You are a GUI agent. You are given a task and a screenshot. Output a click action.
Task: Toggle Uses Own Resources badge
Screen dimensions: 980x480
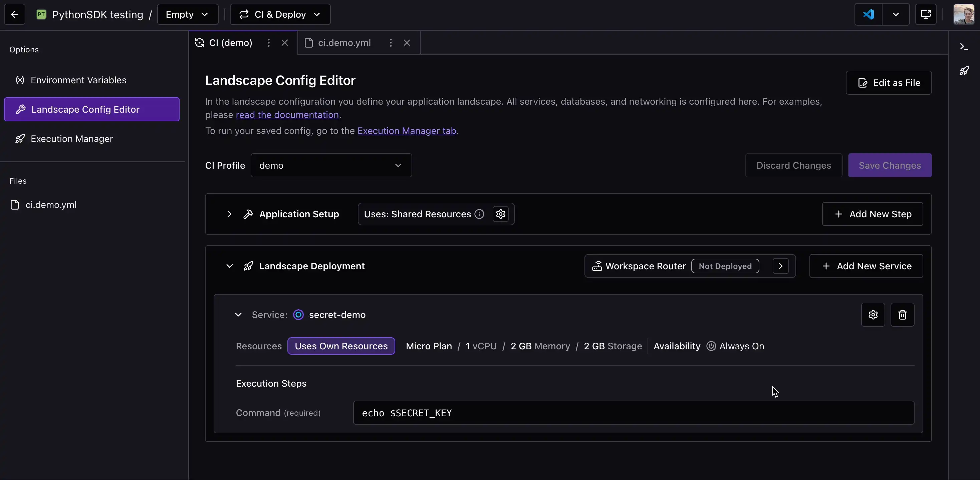[x=341, y=346]
